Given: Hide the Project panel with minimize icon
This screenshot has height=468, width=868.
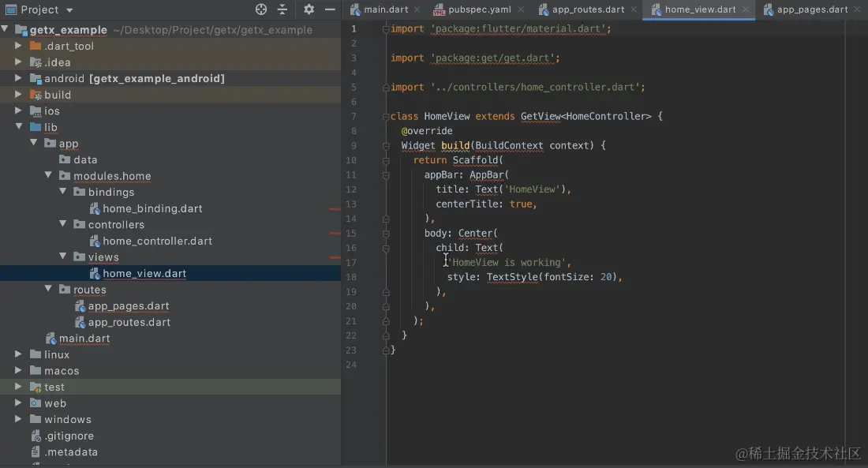Looking at the screenshot, I should [x=330, y=9].
